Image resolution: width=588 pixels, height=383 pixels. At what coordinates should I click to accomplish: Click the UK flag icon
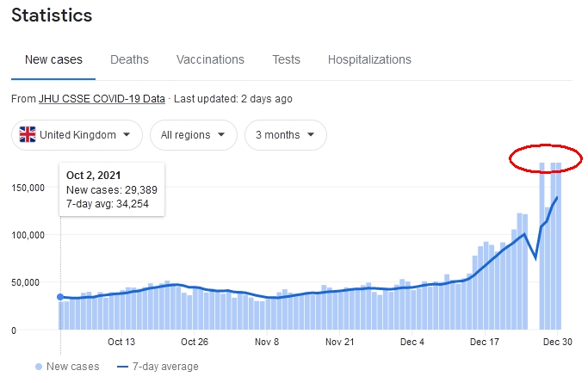point(28,134)
